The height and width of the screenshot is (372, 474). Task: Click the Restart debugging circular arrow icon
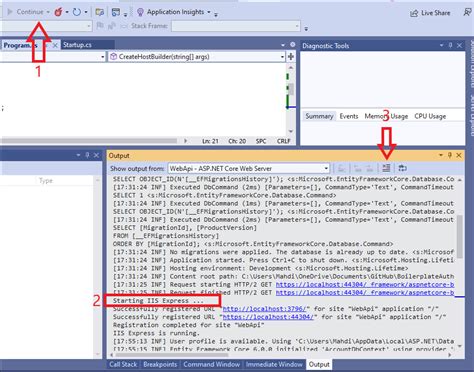(77, 12)
